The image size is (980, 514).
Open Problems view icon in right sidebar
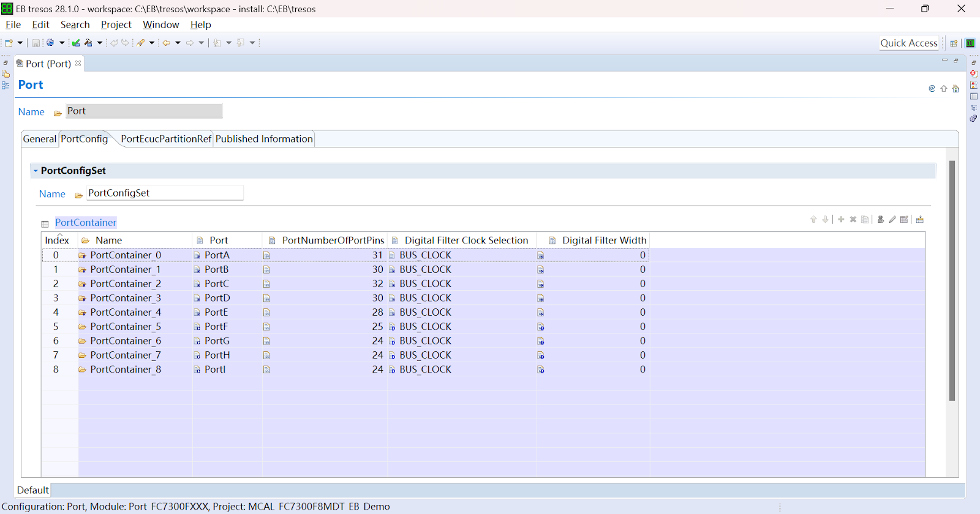coord(974,85)
